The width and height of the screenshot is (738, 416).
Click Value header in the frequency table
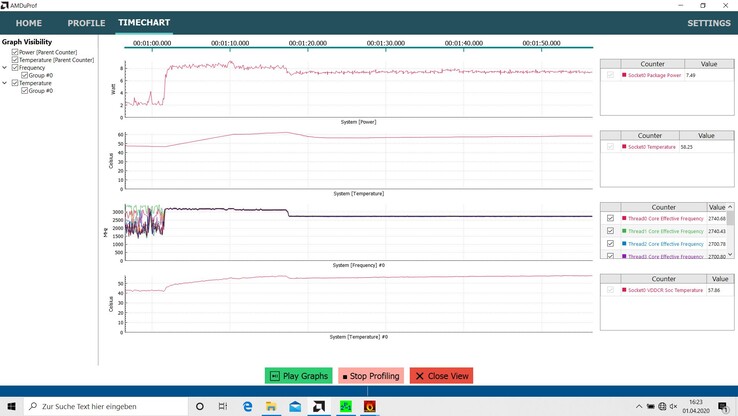click(717, 207)
